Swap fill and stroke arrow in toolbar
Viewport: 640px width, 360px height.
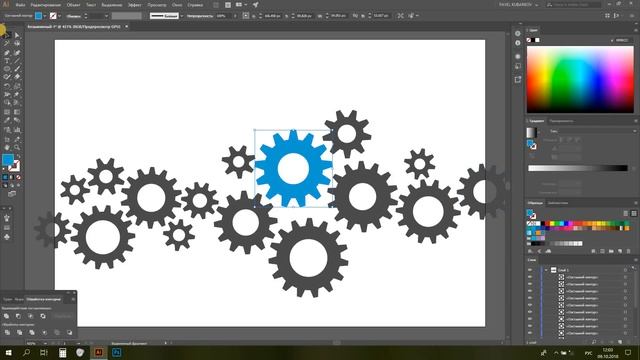(18, 157)
